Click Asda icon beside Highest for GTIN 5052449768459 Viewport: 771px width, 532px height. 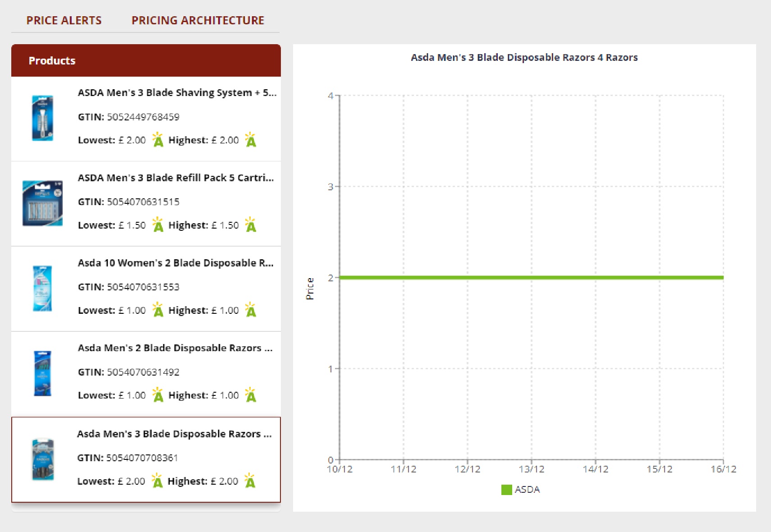[251, 140]
